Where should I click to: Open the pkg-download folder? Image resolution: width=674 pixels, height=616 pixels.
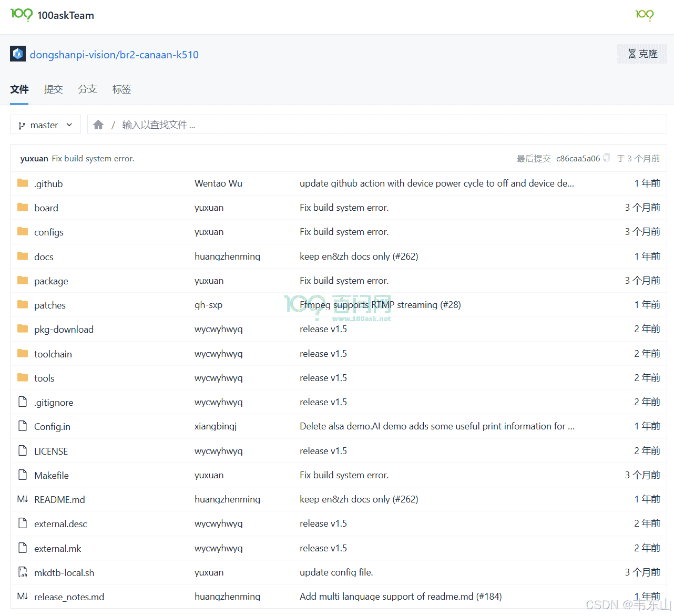64,330
